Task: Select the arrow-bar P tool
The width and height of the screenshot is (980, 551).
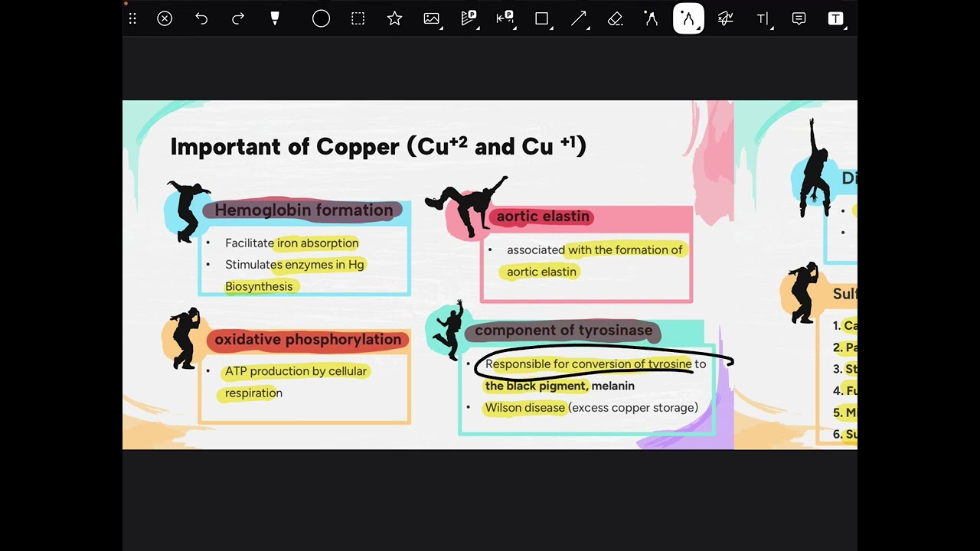Action: pyautogui.click(x=505, y=18)
